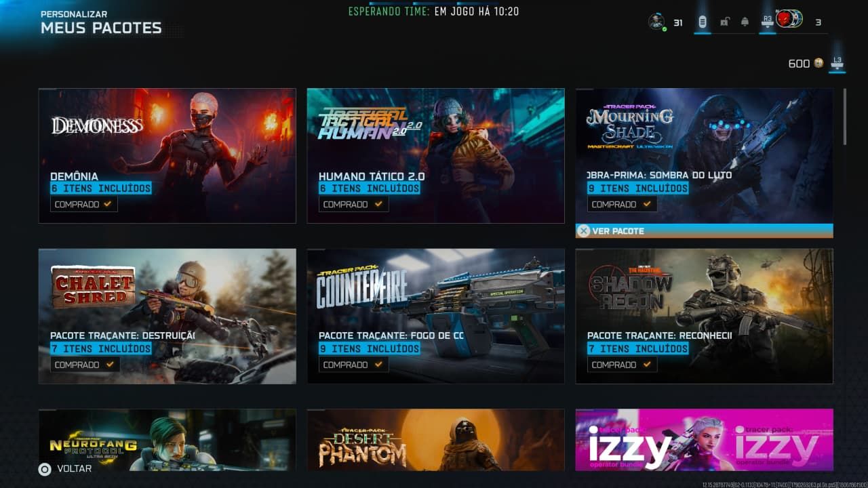Click the X button icon beside Ver Pacote
Image resolution: width=868 pixels, height=488 pixels.
tap(583, 230)
